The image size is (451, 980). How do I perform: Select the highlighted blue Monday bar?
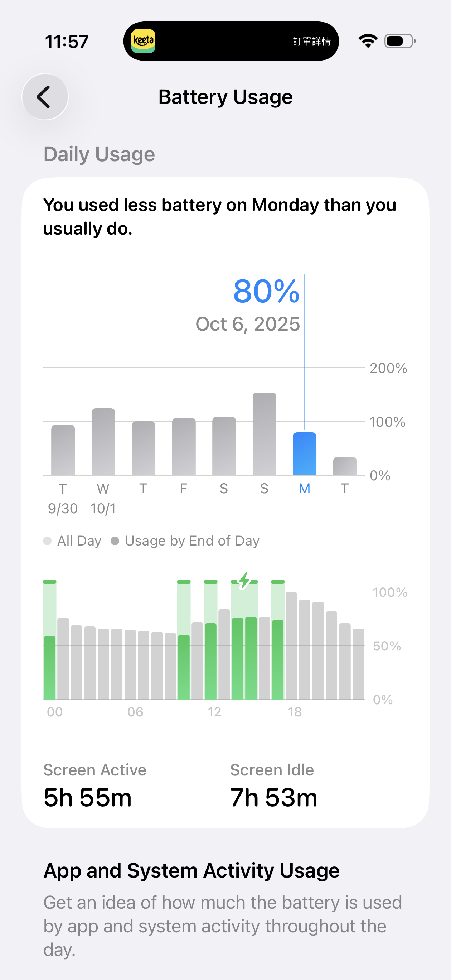(304, 454)
